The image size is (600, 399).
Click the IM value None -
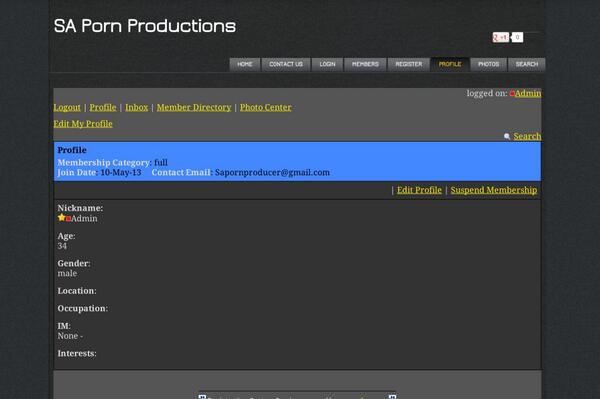(70, 336)
